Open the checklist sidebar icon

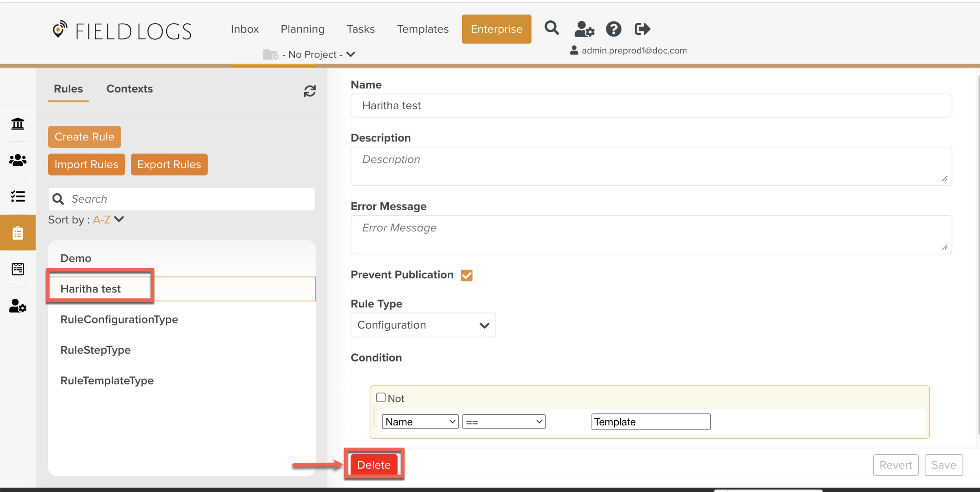(18, 196)
